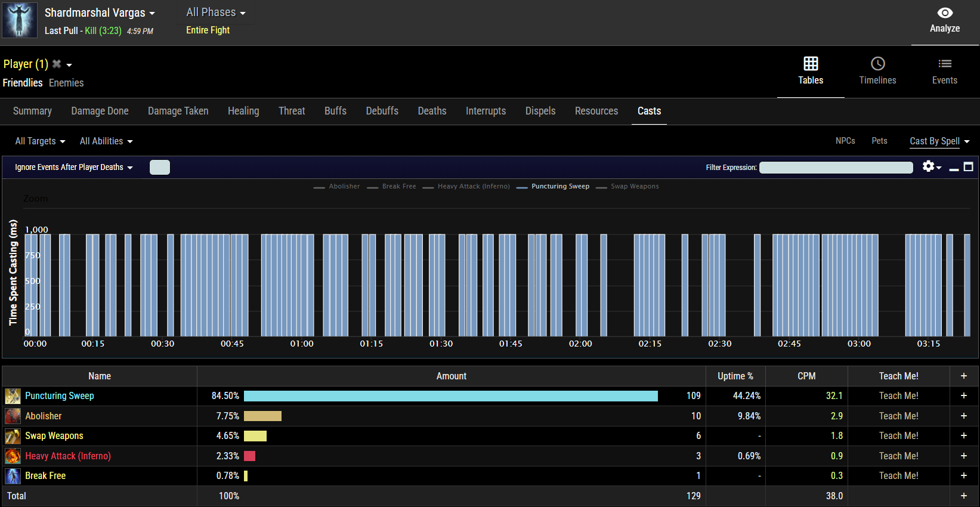
Task: Toggle the Pets filter
Action: pos(879,141)
